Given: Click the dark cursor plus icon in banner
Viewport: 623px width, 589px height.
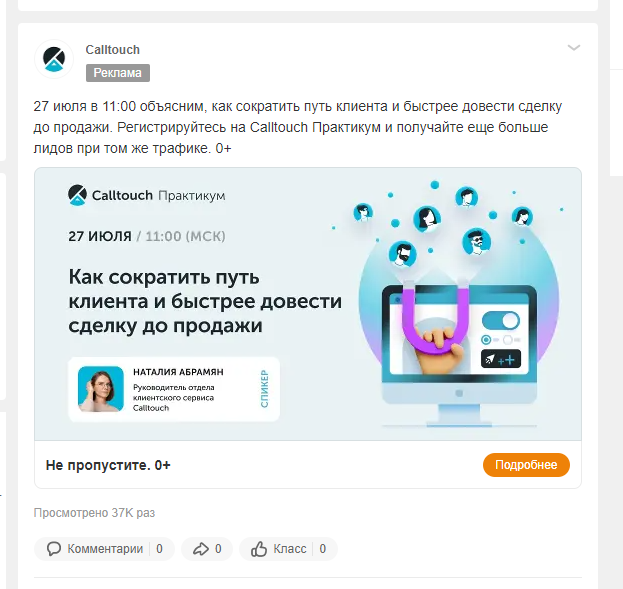Looking at the screenshot, I should 501,359.
